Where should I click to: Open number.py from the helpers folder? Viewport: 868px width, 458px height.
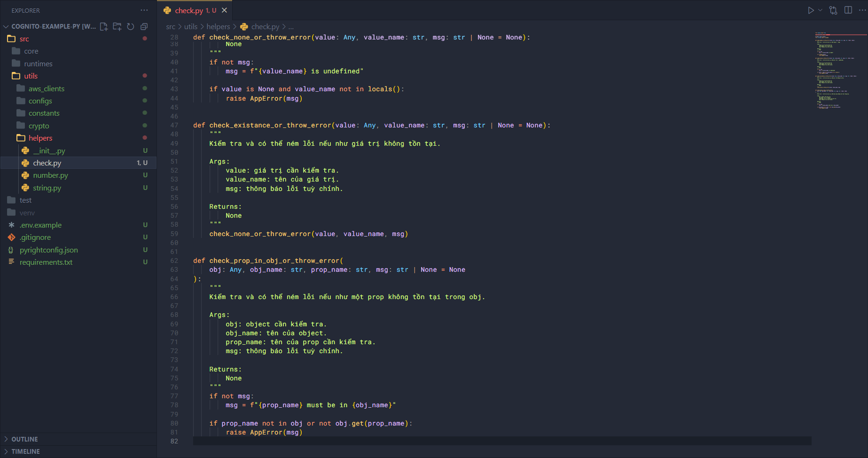(50, 175)
